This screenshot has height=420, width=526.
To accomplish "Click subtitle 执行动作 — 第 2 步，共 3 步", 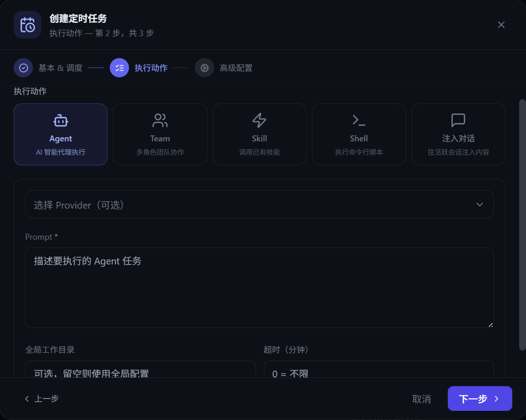I will pos(102,33).
